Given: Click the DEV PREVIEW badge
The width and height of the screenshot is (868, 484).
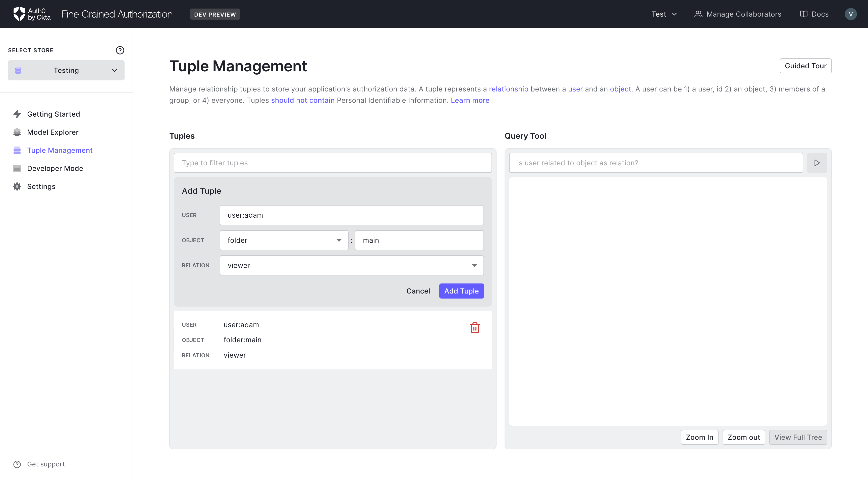Looking at the screenshot, I should [215, 14].
